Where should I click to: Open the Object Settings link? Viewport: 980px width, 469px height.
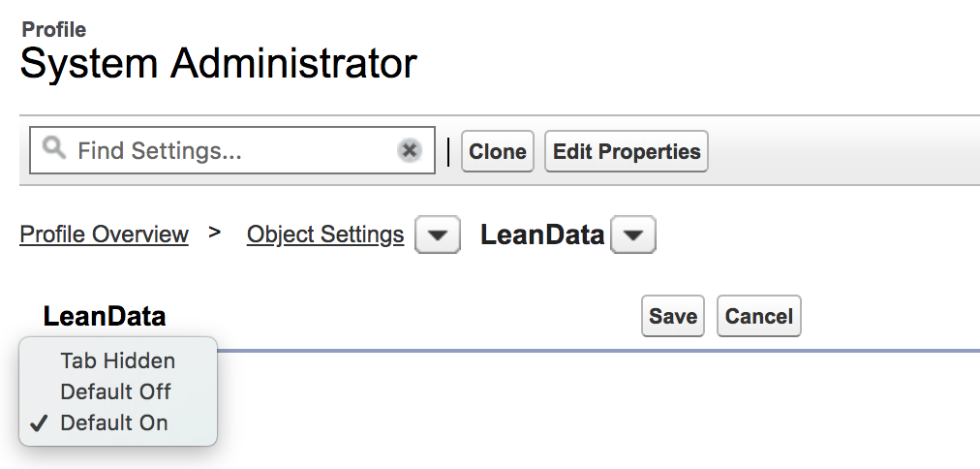click(x=325, y=234)
